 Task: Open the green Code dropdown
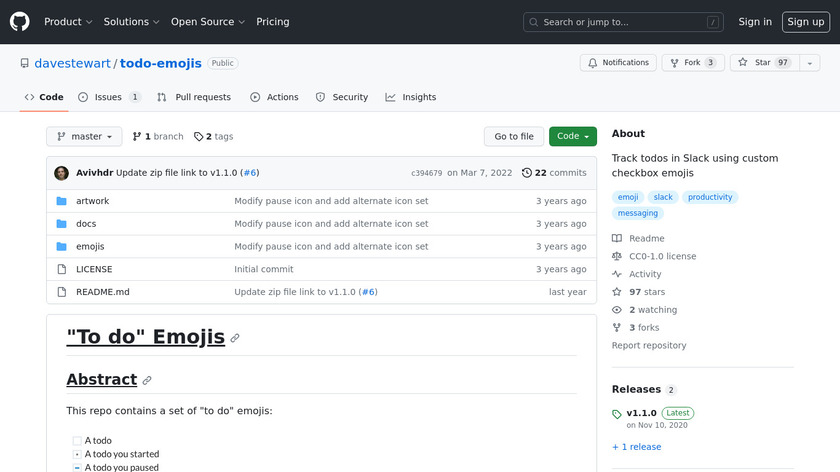(572, 137)
